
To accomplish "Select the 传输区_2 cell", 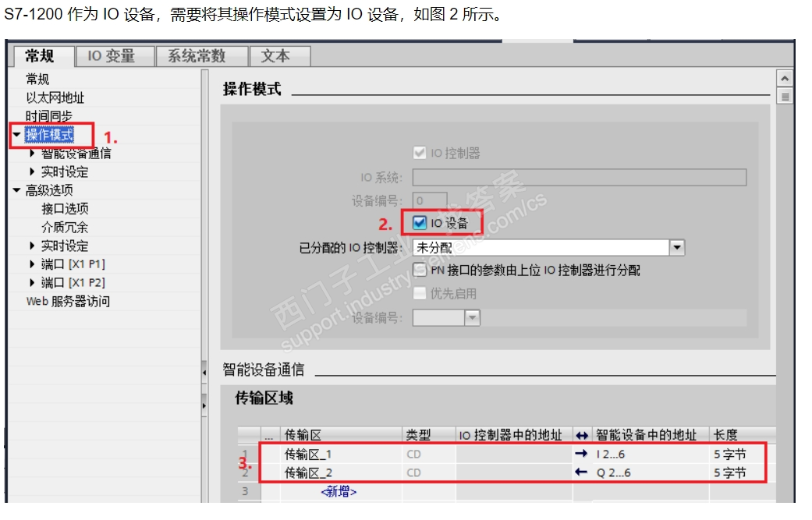I will point(342,473).
